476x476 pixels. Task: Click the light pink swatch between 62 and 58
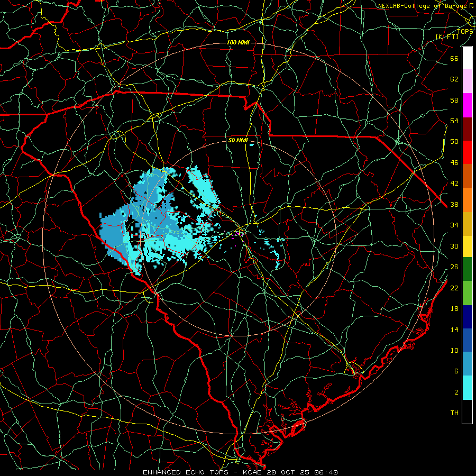click(467, 81)
